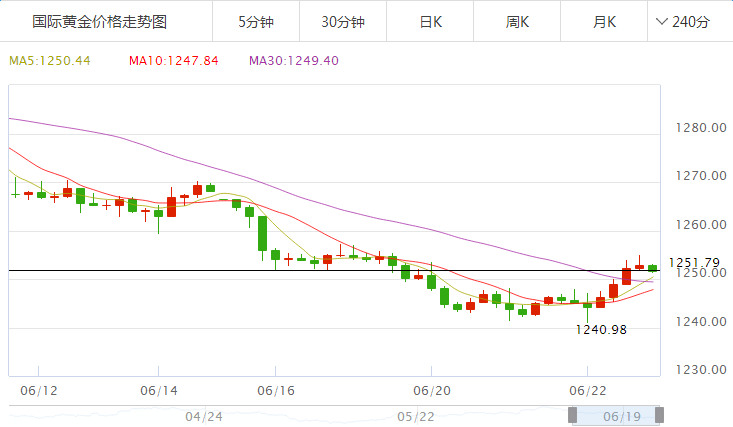
Task: Click the 国际黄金价格走势图 title
Action: 99,21
